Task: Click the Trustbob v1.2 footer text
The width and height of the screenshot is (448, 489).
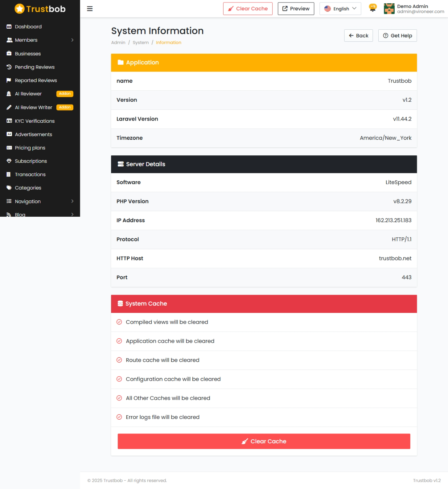Action: point(427,480)
